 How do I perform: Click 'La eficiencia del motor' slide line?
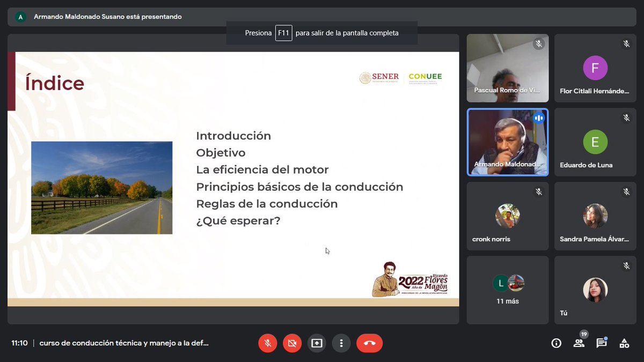(262, 170)
